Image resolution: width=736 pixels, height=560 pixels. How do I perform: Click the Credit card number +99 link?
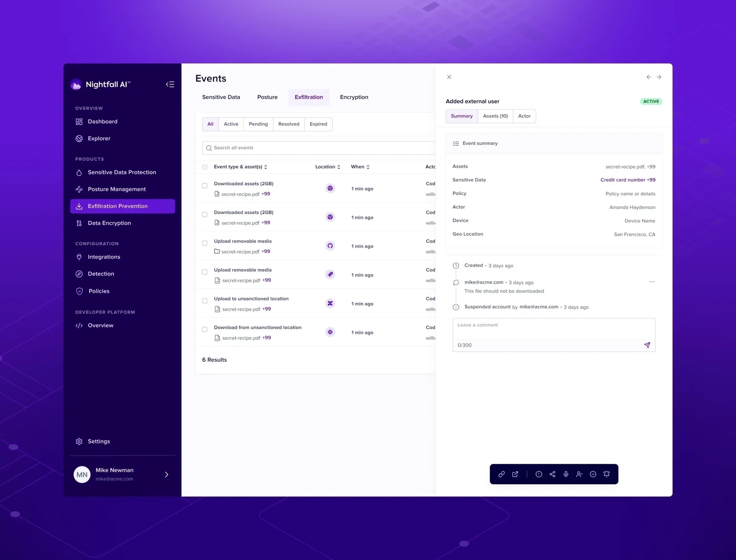point(628,180)
